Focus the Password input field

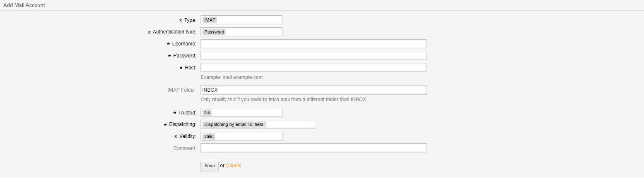click(314, 55)
